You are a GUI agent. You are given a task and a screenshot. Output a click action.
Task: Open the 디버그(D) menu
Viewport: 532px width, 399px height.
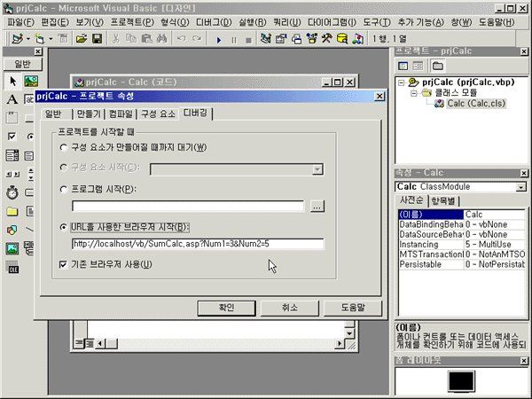coord(214,22)
